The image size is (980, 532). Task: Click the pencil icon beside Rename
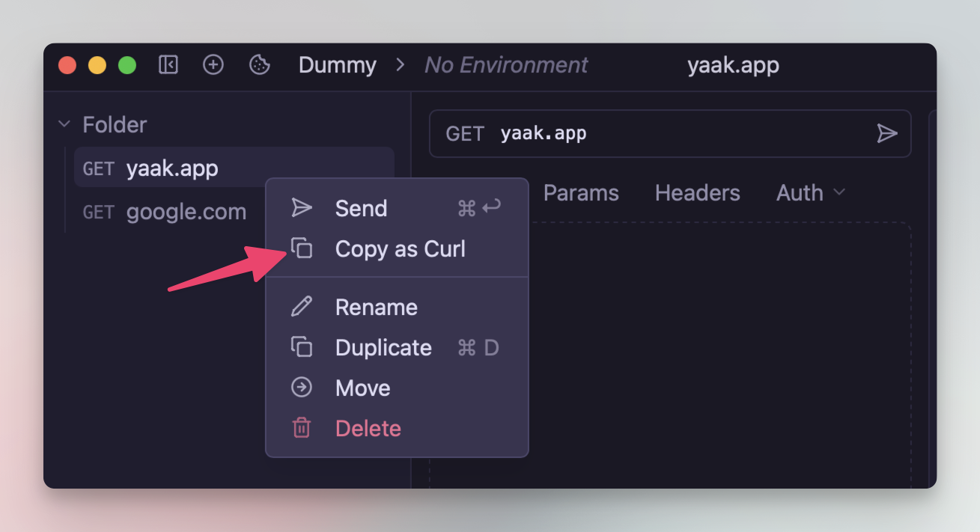coord(301,307)
